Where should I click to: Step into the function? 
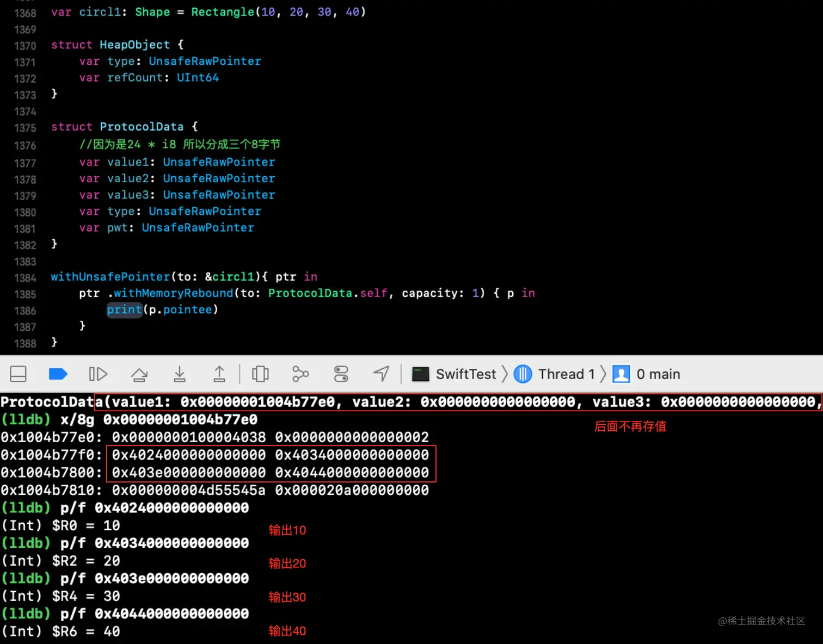coord(180,374)
